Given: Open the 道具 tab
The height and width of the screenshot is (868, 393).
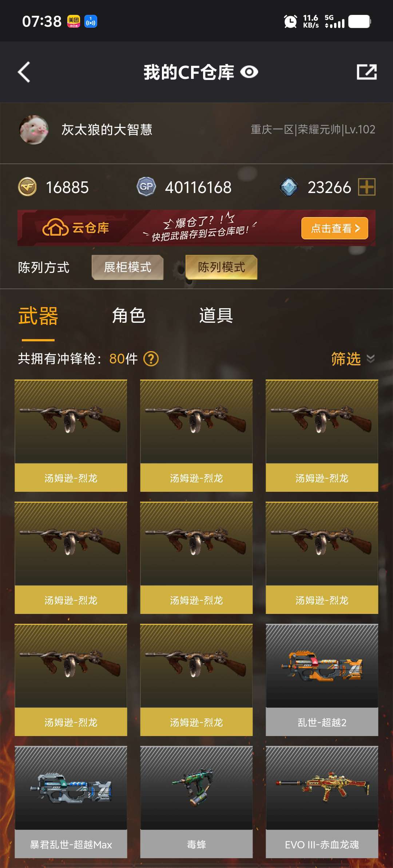Looking at the screenshot, I should pyautogui.click(x=216, y=316).
